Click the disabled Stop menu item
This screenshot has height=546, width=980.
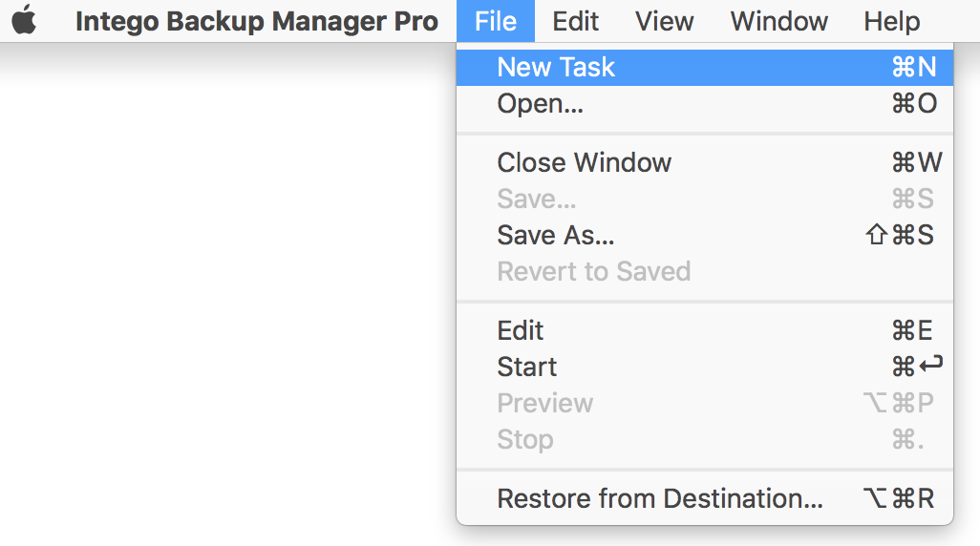click(x=705, y=439)
